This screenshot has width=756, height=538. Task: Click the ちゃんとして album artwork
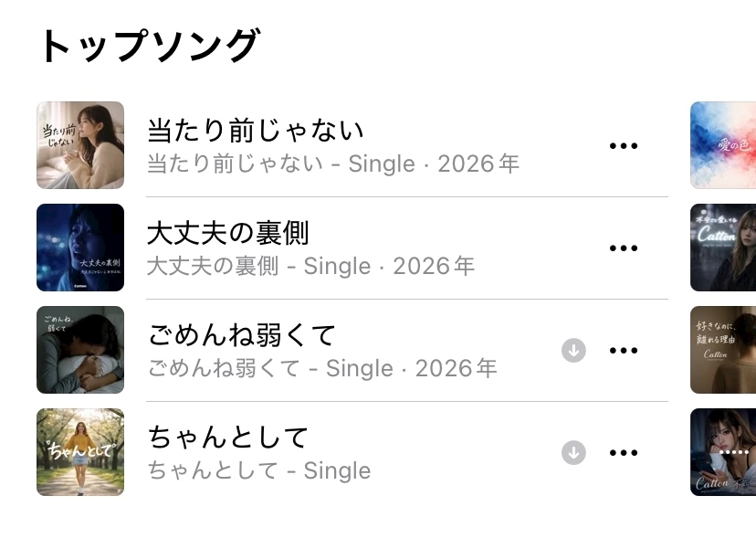pos(80,452)
